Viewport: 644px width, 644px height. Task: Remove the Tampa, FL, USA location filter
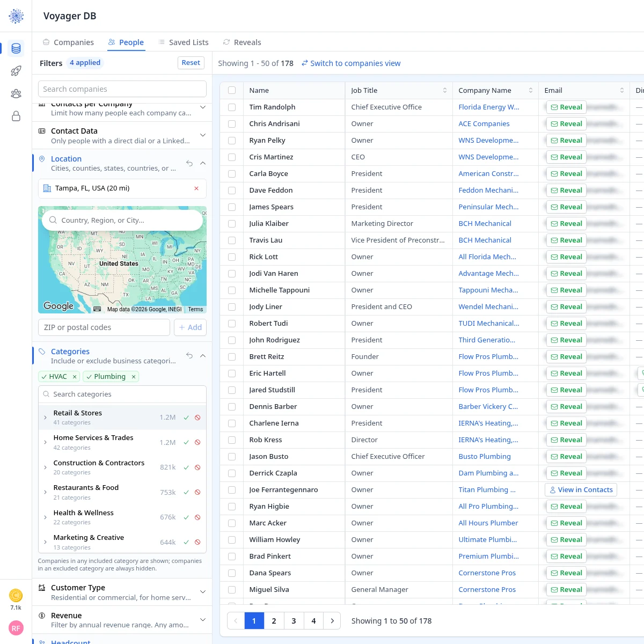196,188
